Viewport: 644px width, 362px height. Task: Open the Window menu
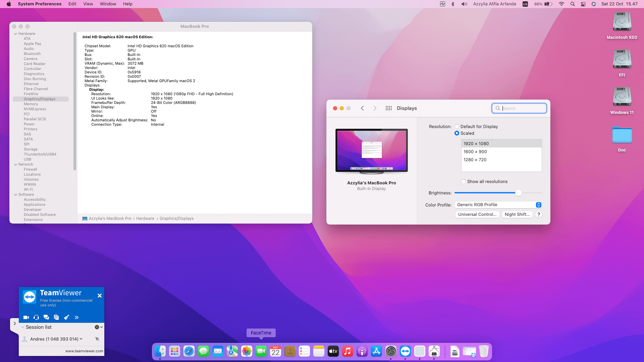(108, 4)
